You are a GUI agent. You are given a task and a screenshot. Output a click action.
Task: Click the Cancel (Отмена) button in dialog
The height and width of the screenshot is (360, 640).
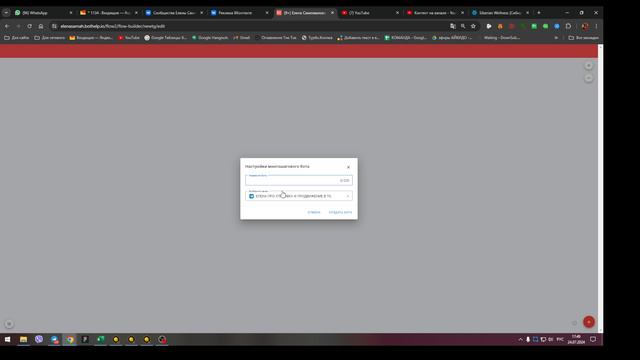tap(314, 212)
